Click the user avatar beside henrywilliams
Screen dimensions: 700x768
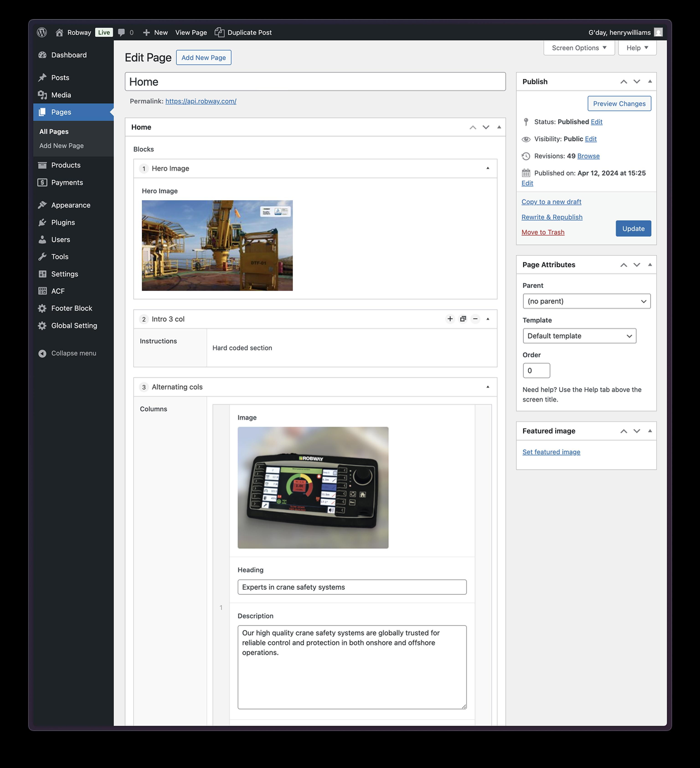(658, 32)
